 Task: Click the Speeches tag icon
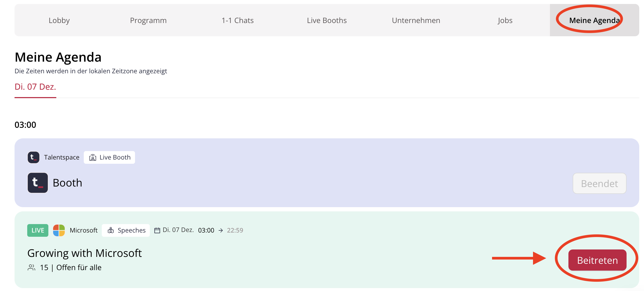[111, 230]
